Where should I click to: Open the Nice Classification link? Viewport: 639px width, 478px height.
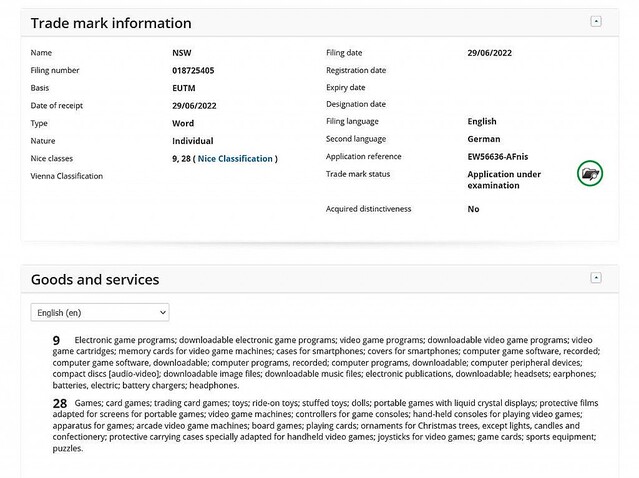click(235, 158)
